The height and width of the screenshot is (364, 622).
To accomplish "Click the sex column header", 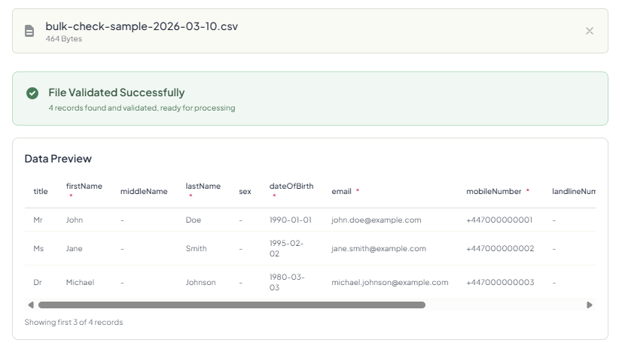I will click(245, 192).
